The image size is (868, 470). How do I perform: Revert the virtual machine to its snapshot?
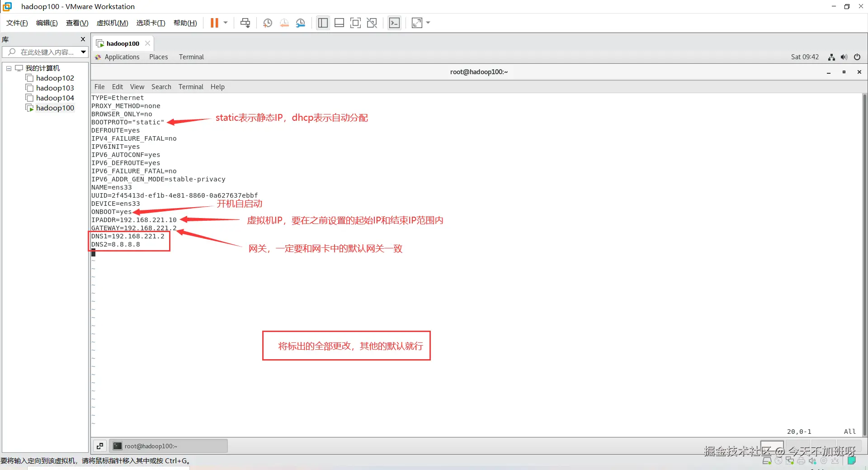pos(284,23)
